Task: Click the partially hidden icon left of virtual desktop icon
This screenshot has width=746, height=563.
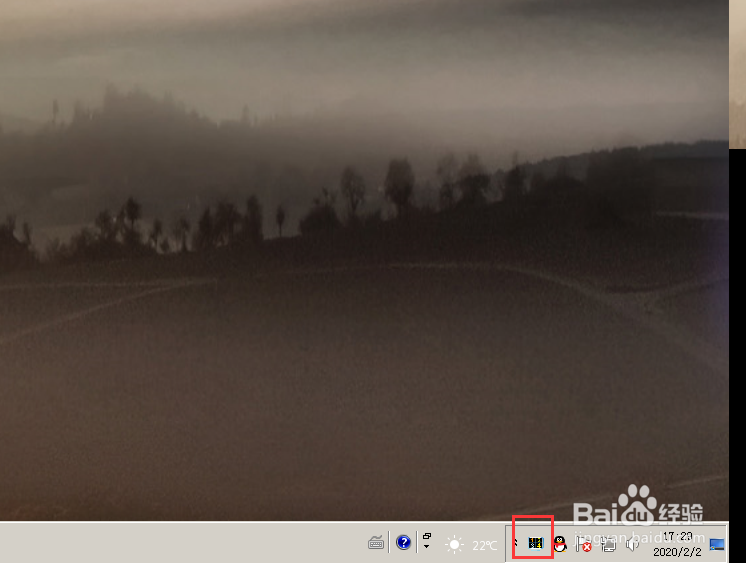Action: pos(515,543)
